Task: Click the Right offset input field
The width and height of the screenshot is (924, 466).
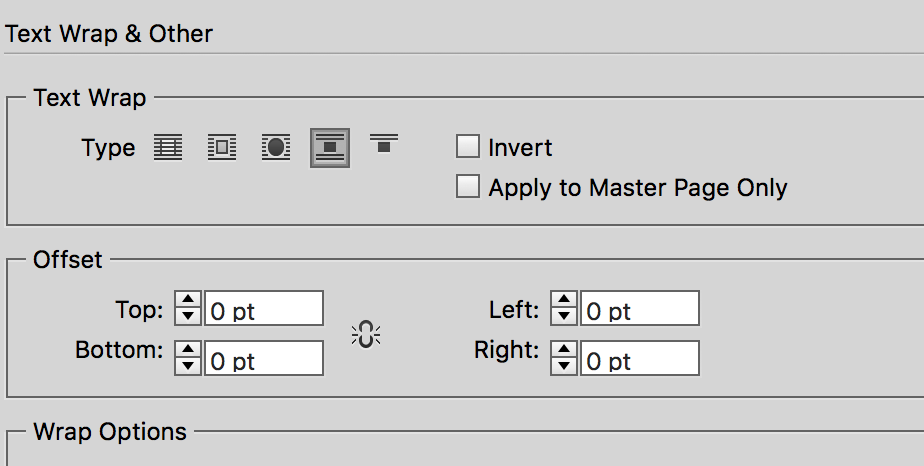Action: tap(640, 359)
